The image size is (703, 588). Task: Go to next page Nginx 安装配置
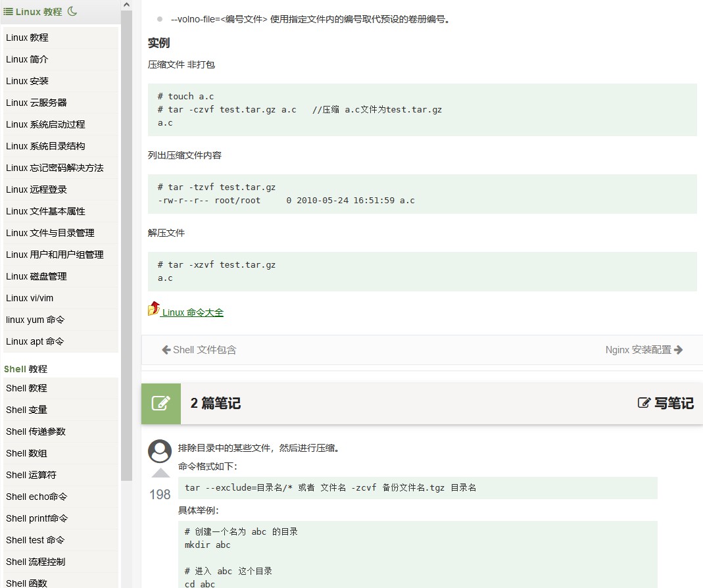[638, 350]
